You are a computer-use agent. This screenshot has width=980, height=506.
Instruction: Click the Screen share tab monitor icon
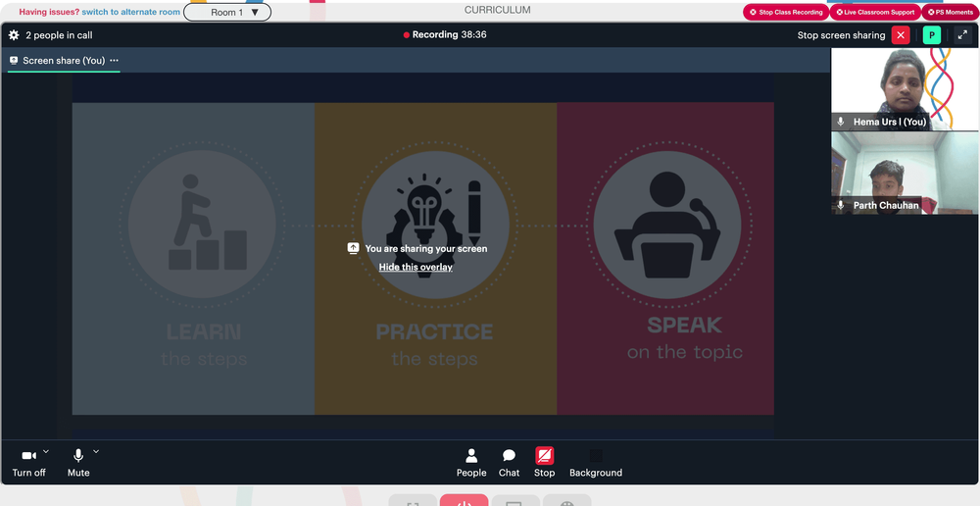(14, 61)
